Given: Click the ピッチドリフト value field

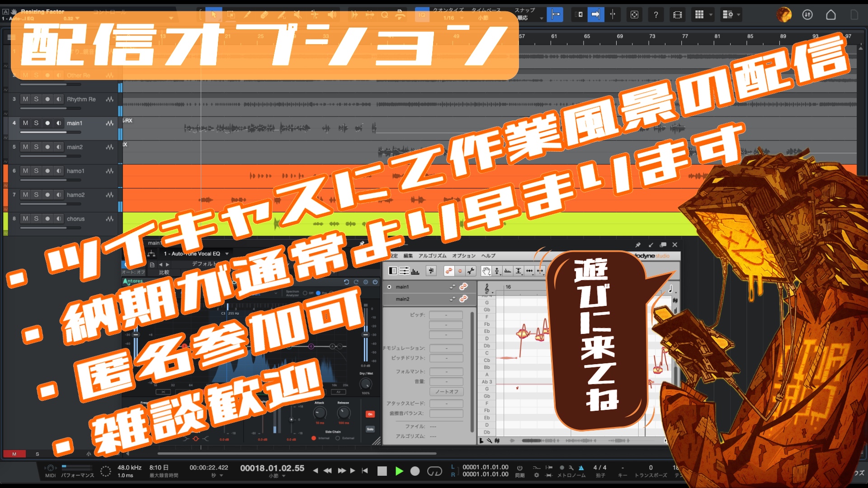Looking at the screenshot, I should [x=446, y=358].
